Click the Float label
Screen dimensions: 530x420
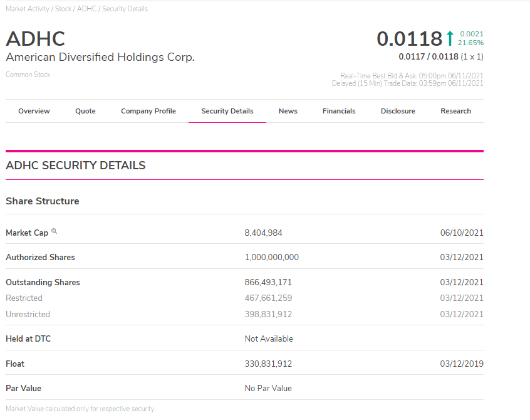pyautogui.click(x=15, y=364)
